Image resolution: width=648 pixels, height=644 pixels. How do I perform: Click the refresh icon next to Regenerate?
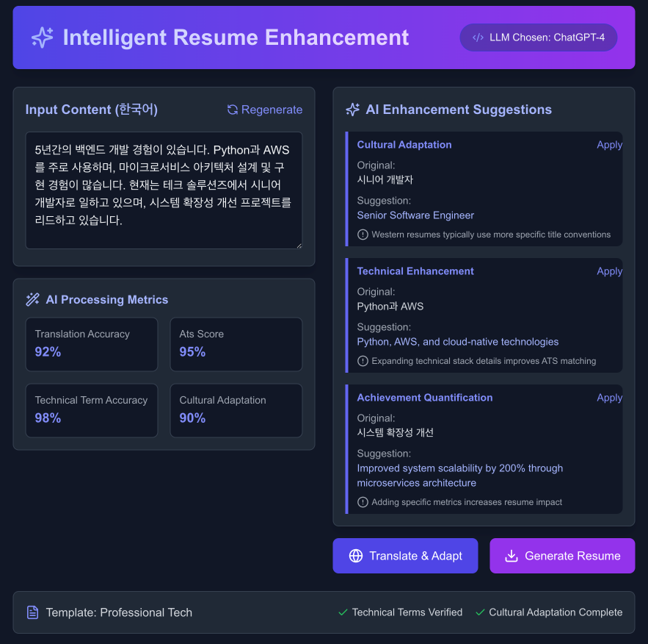[x=232, y=110]
